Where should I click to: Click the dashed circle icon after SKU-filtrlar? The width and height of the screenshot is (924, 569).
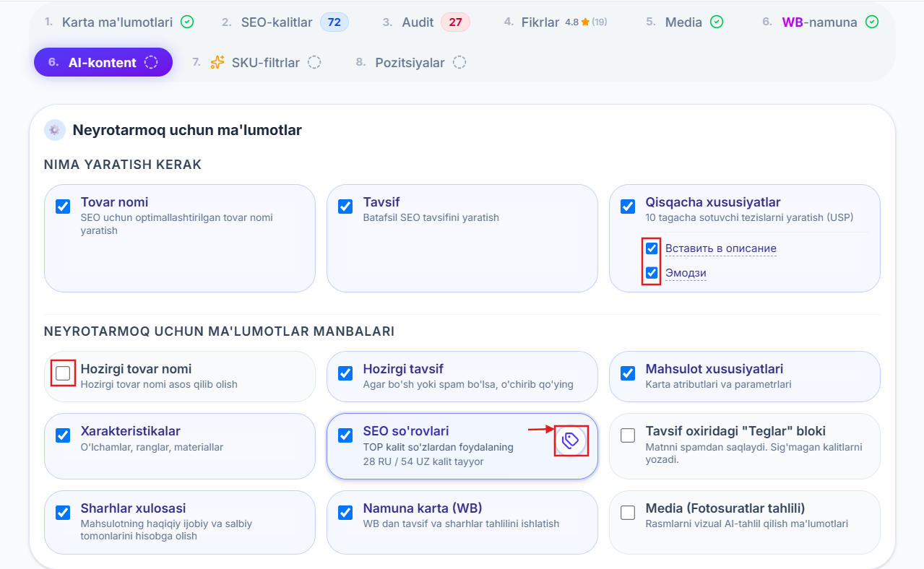tap(314, 63)
